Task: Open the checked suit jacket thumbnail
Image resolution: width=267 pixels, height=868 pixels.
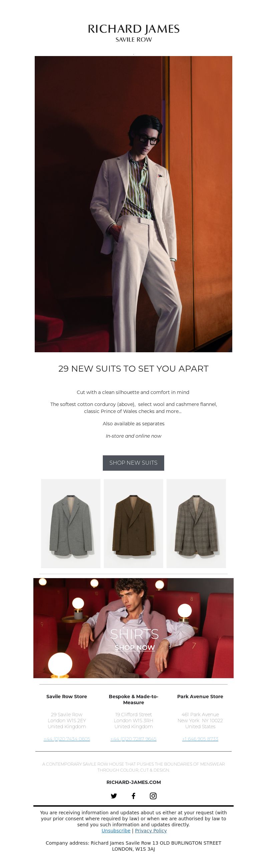Action: [x=196, y=523]
